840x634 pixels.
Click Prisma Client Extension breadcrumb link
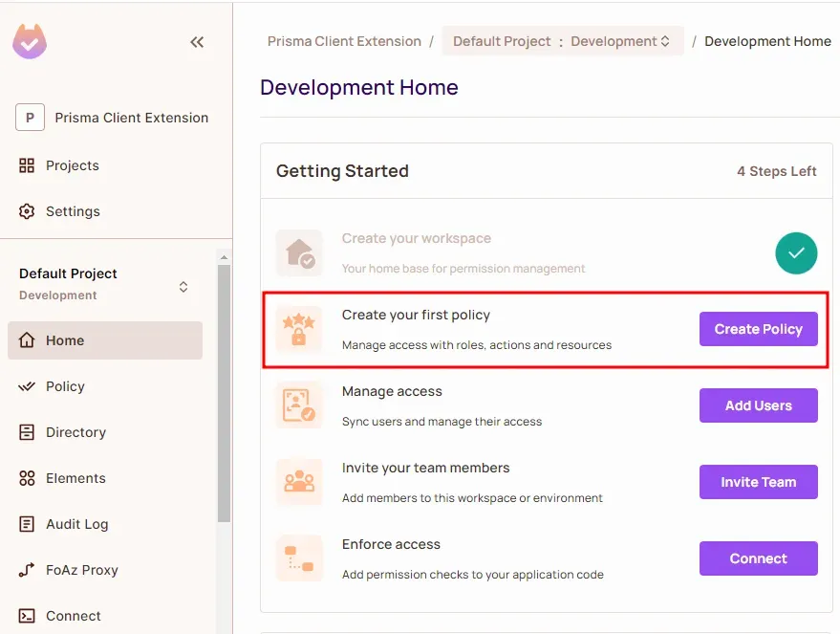click(x=344, y=41)
